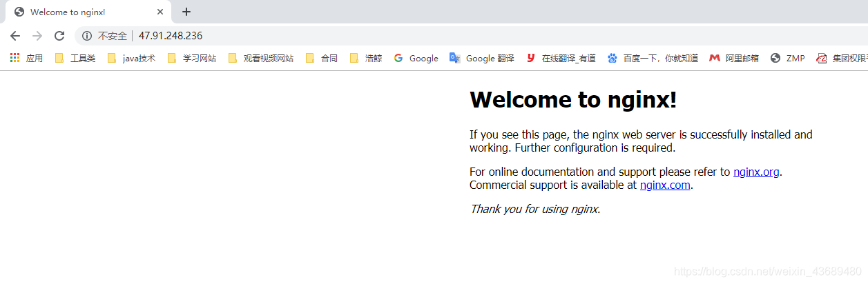Open a new tab with plus button
Screen dimensions: 868x284
click(x=186, y=12)
